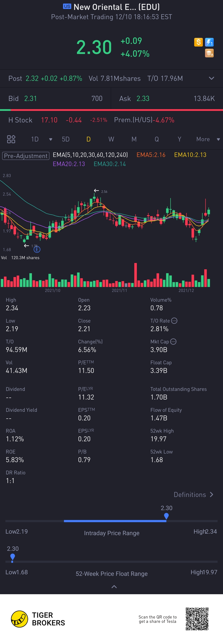Open Mkt Cap info bubble icon
Image resolution: width=223 pixels, height=644 pixels.
[173, 342]
